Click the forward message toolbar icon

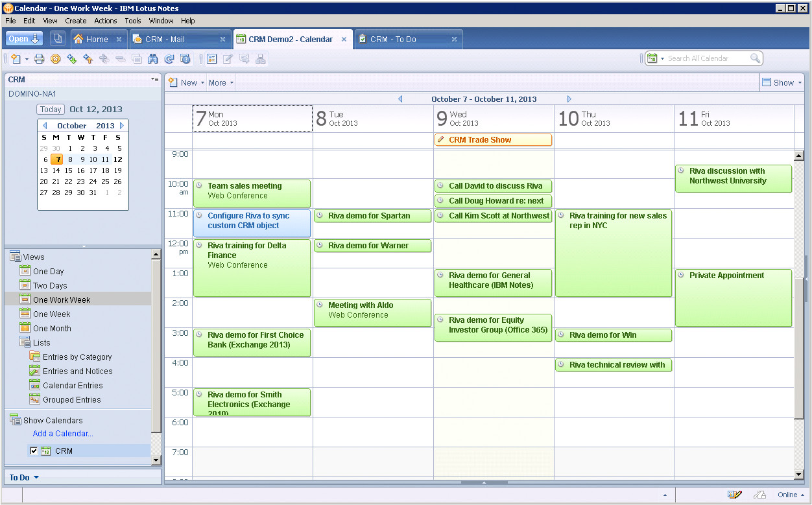245,59
